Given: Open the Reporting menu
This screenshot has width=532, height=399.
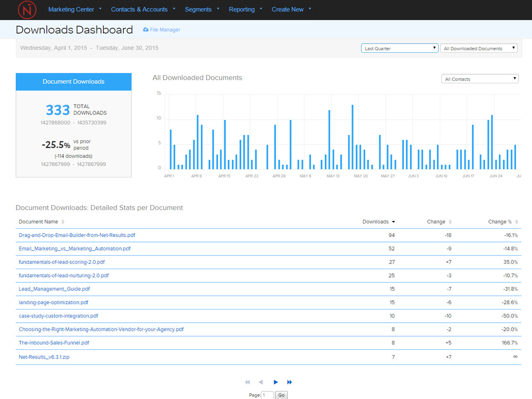Looking at the screenshot, I should point(246,9).
